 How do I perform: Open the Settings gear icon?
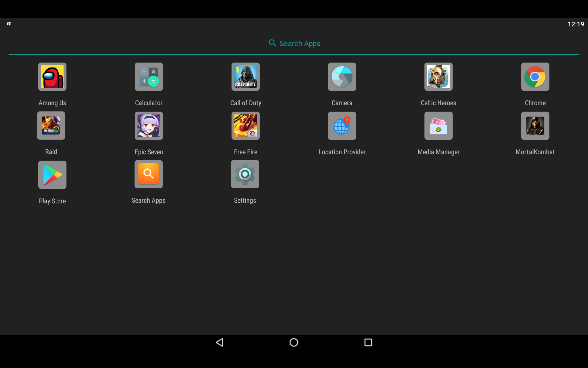click(245, 174)
